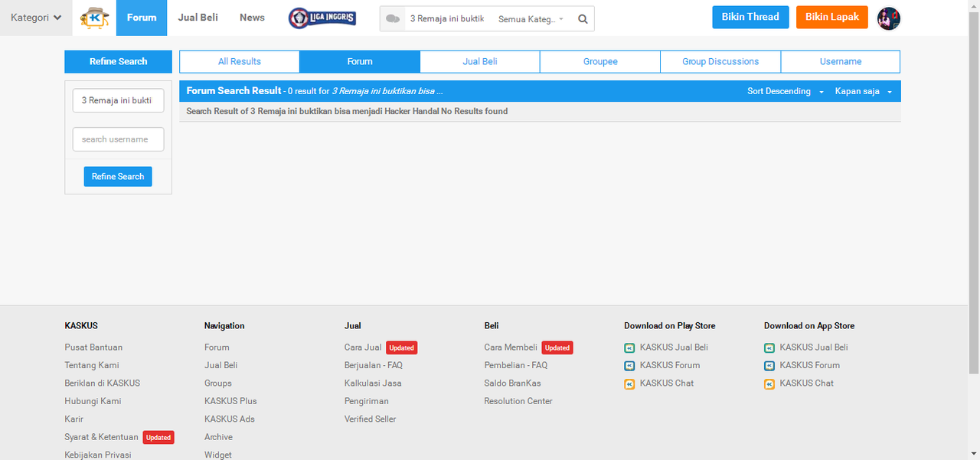Open Kebijakan Privasi footer link
The height and width of the screenshot is (460, 980).
(x=98, y=455)
